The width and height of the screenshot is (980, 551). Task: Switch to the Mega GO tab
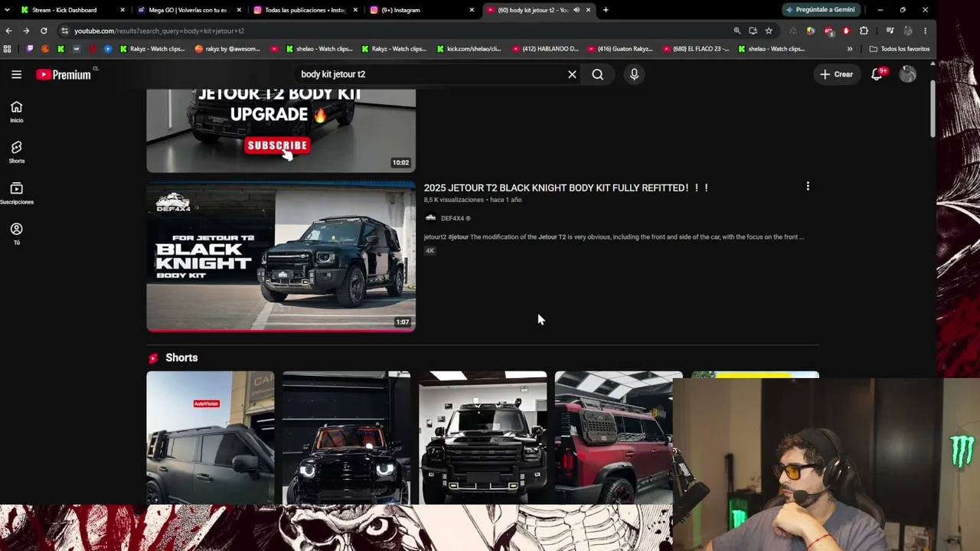188,10
